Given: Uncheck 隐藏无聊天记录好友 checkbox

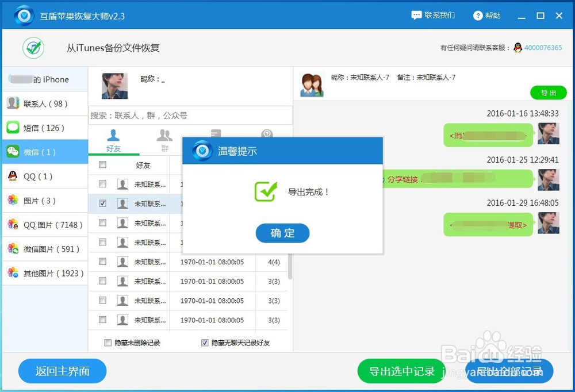Looking at the screenshot, I should click(205, 343).
